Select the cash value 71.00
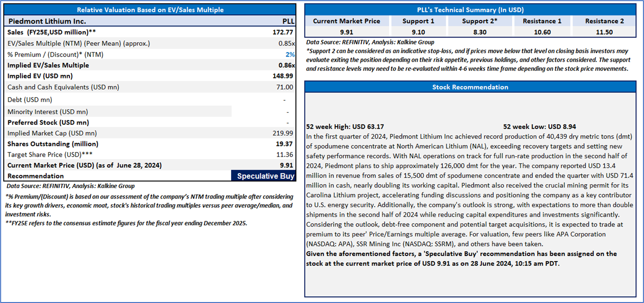The width and height of the screenshot is (644, 303). (x=285, y=87)
